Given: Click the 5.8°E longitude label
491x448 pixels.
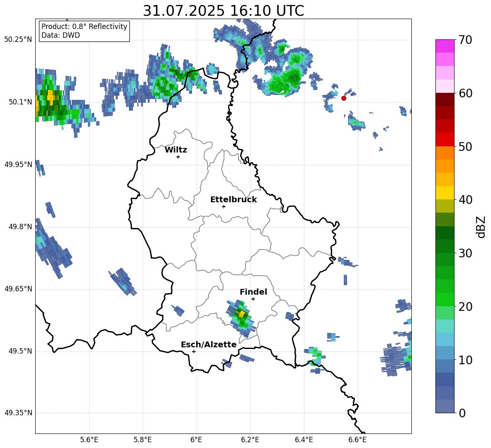Looking at the screenshot, I should pyautogui.click(x=143, y=440).
